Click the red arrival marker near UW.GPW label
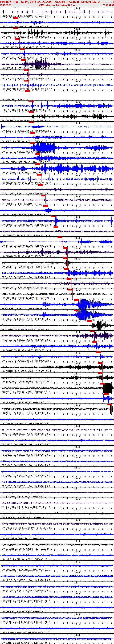The image size is (114, 644). [53, 216]
